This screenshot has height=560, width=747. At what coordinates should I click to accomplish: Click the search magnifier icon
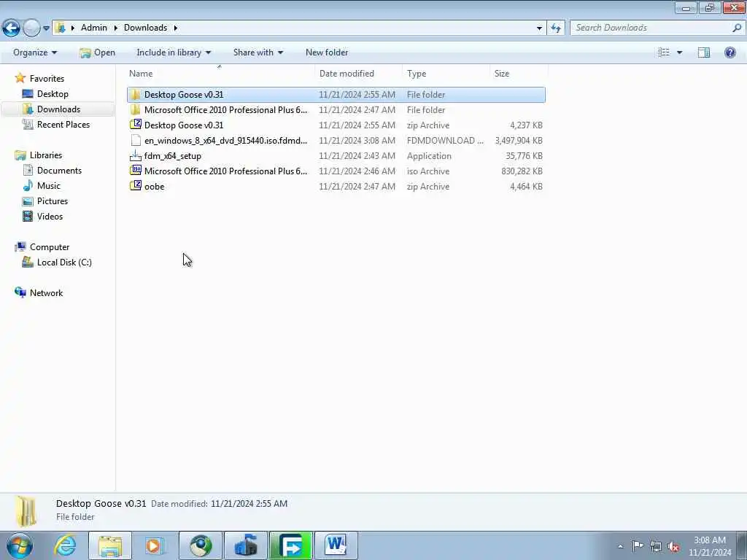pyautogui.click(x=737, y=28)
